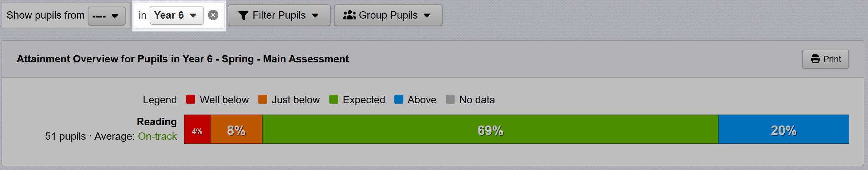
Task: Click the grey No data legend swatch
Action: point(450,100)
